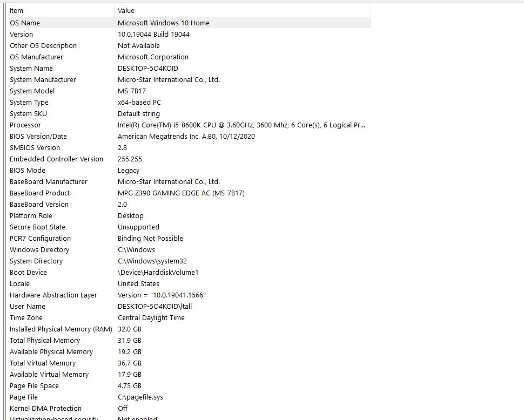524x420 pixels.
Task: Select the BaseBoard Product row
Action: click(x=190, y=193)
